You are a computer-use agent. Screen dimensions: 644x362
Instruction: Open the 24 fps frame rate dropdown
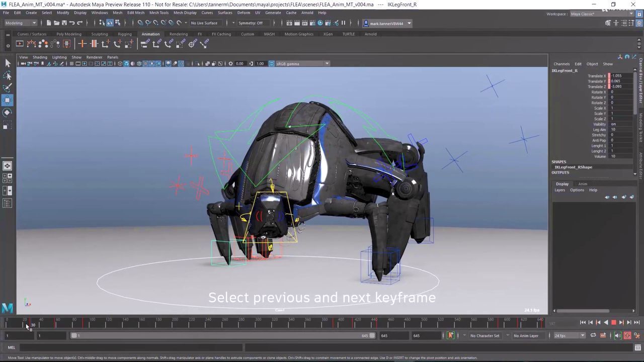569,336
